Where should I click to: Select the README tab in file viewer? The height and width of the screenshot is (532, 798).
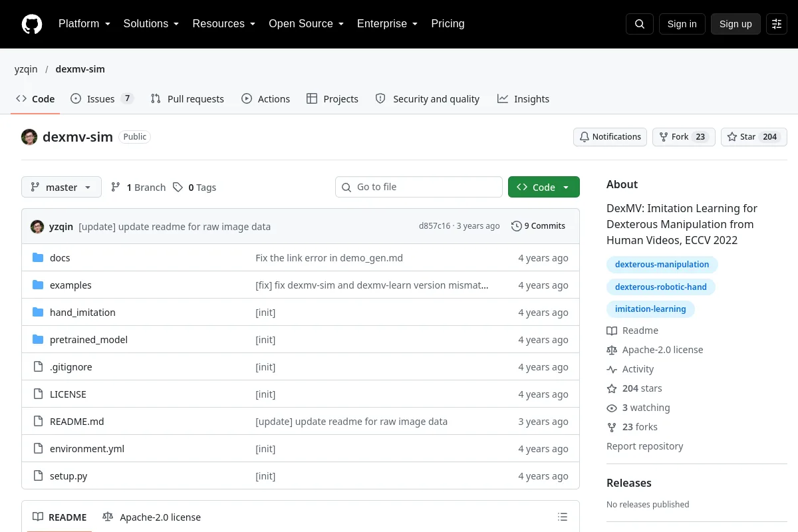[x=60, y=517]
